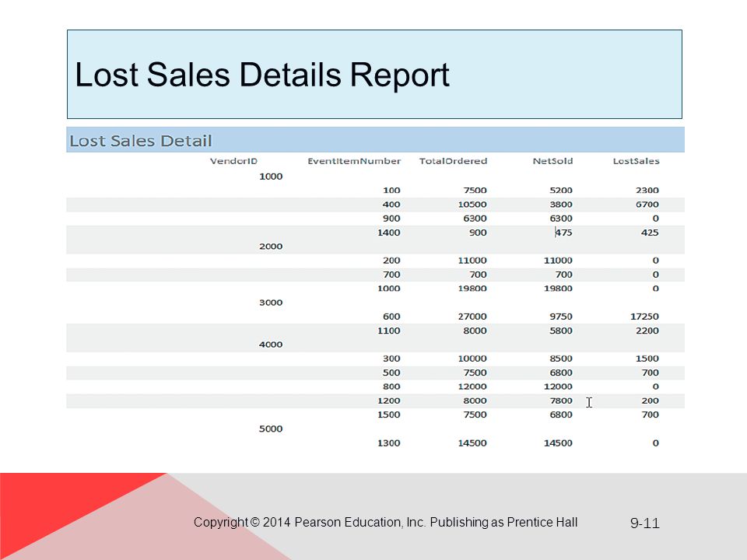Select the TotalOrdered column header
The height and width of the screenshot is (560, 747).
point(453,161)
